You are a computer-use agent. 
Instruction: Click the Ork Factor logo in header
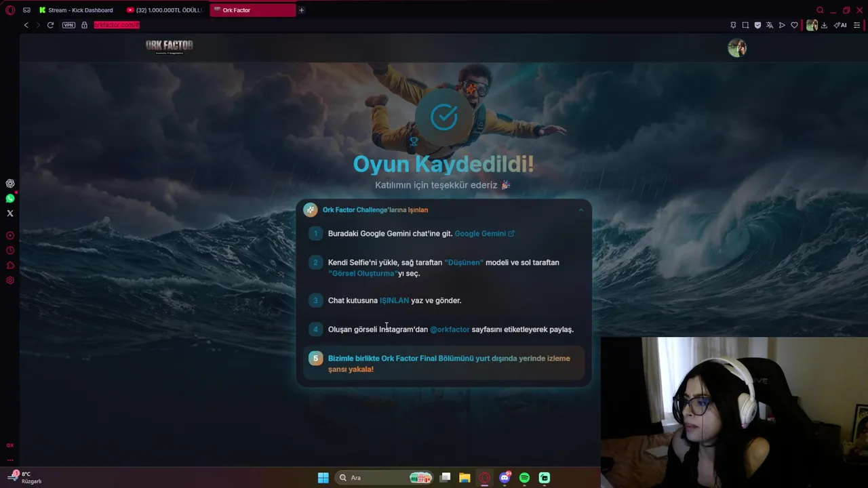[170, 46]
